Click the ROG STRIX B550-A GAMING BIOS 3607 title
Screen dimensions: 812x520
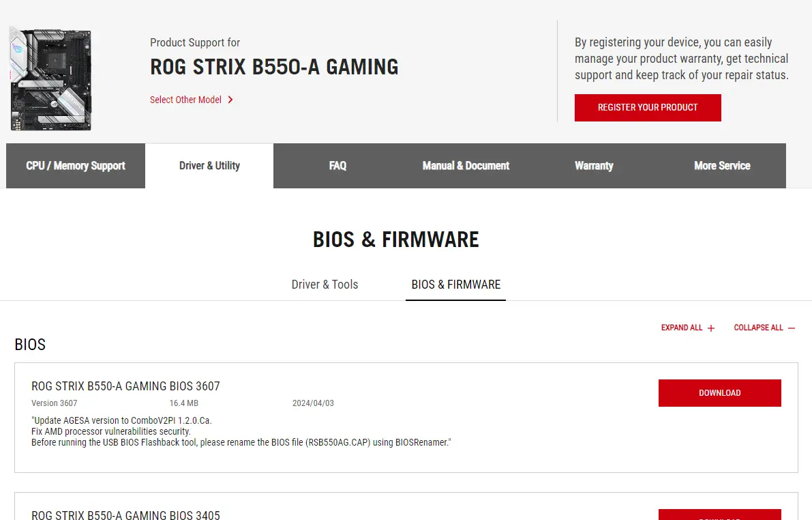126,386
